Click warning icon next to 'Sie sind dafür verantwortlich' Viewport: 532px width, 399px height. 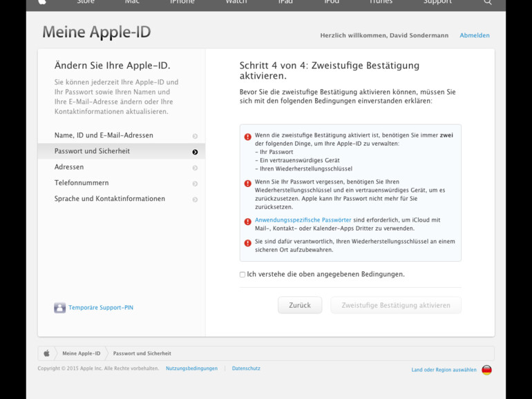[x=247, y=243]
